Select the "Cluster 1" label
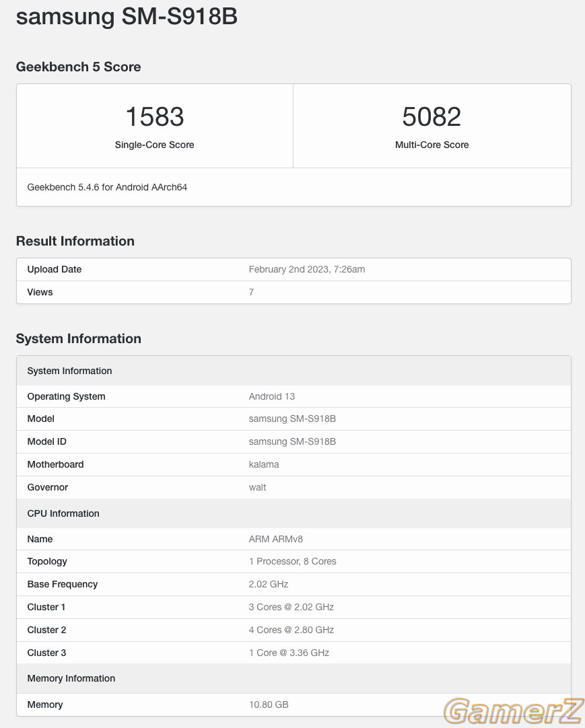 tap(46, 607)
